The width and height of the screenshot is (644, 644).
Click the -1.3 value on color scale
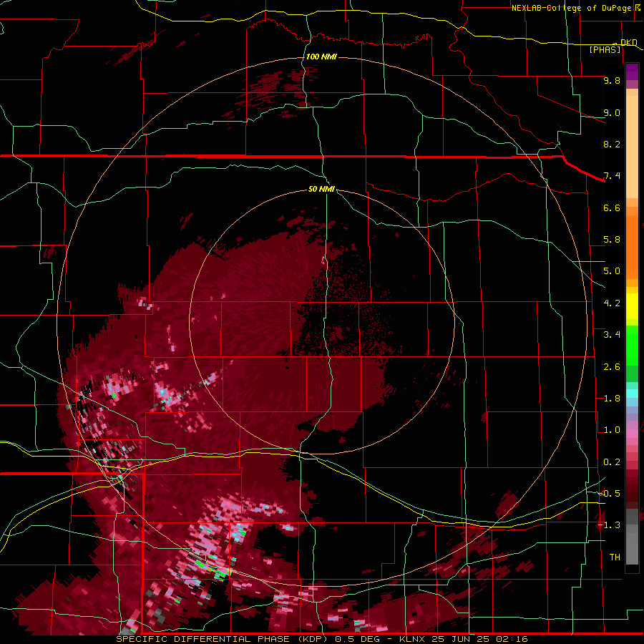[x=609, y=525]
